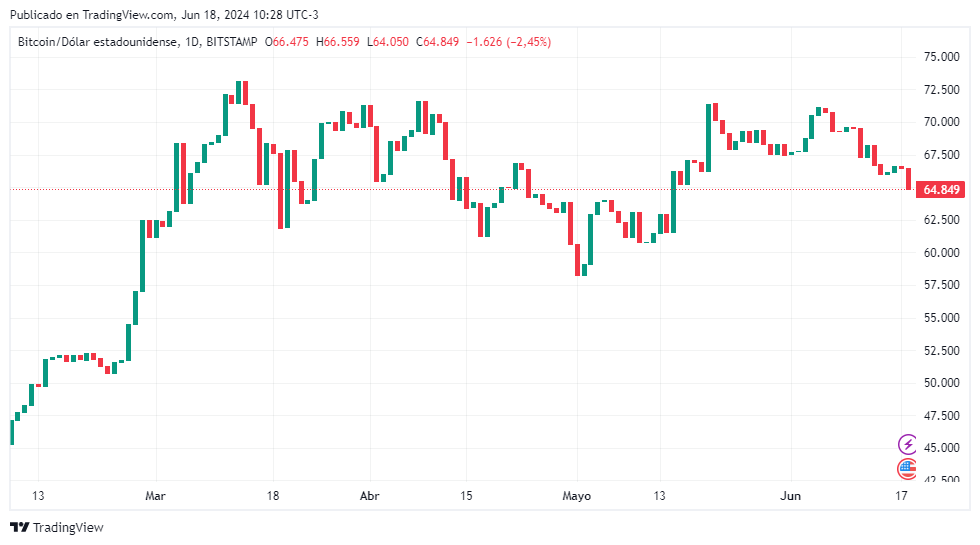This screenshot has height=545, width=980.
Task: Click the low value L64.050
Action: pos(388,42)
